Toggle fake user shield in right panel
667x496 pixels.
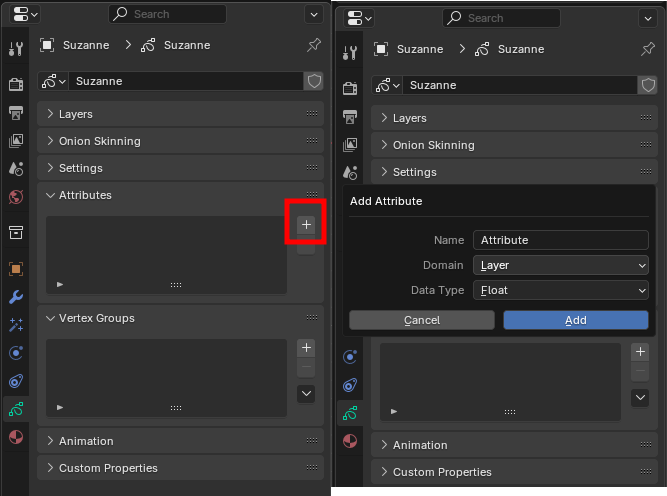tap(648, 85)
